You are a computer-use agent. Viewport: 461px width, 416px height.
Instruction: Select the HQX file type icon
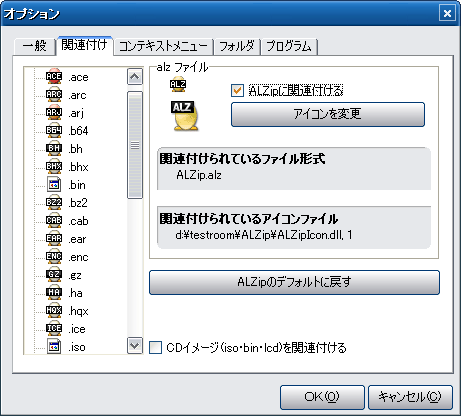[54, 311]
